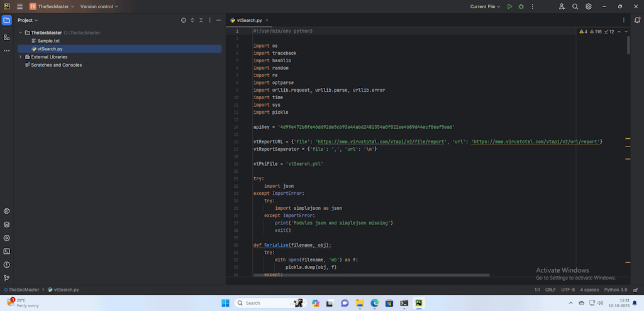644x311 pixels.
Task: Open Current File run configuration dropdown
Action: pyautogui.click(x=486, y=6)
